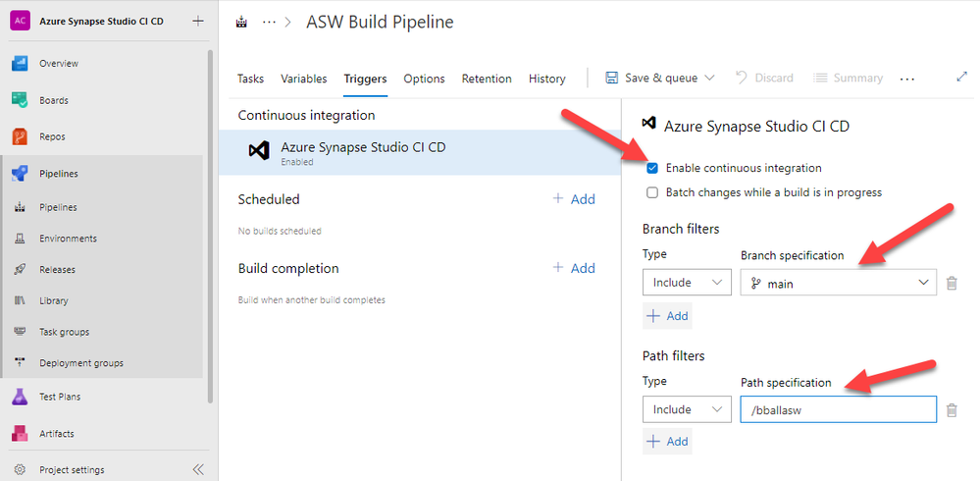Image resolution: width=980 pixels, height=481 pixels.
Task: Click the plus icon next to project name
Action: (198, 21)
